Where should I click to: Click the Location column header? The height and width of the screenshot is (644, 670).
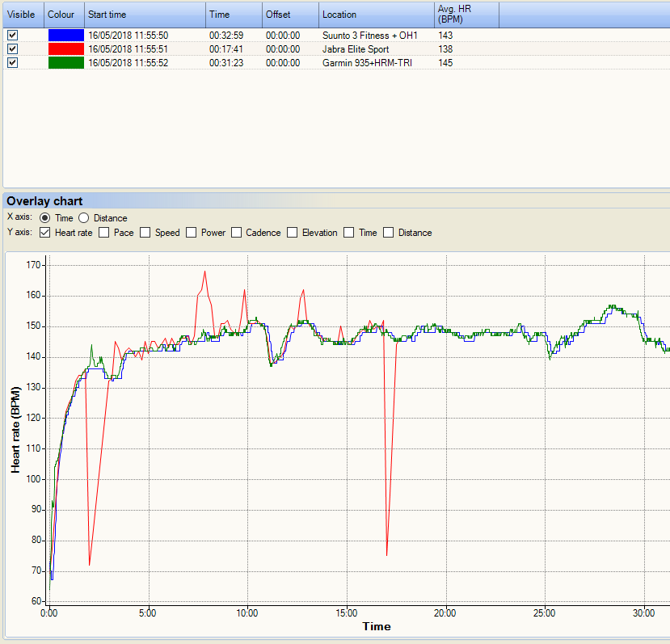[x=377, y=15]
